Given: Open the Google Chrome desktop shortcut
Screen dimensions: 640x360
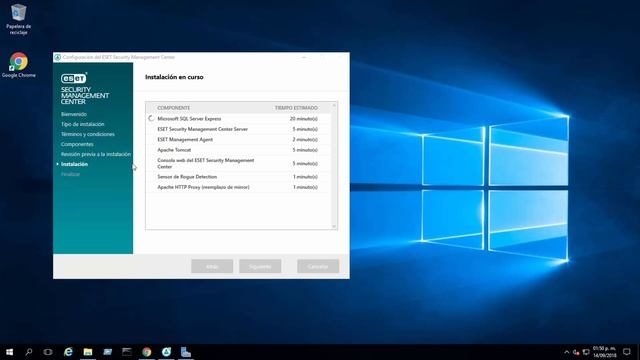Looking at the screenshot, I should pyautogui.click(x=18, y=65).
